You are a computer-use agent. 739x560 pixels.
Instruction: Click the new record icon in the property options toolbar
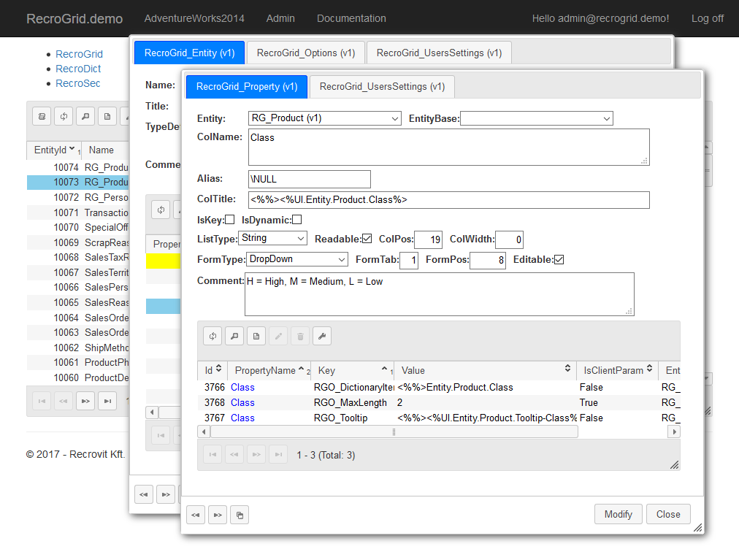[x=256, y=336]
